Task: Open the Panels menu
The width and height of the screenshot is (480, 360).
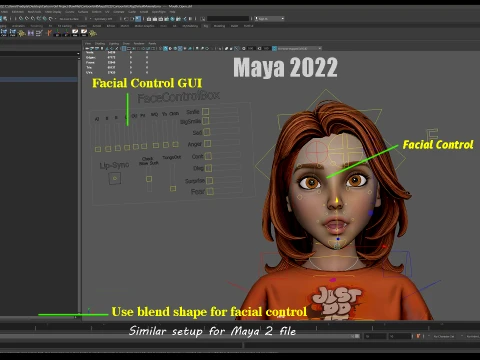Action: [152, 43]
